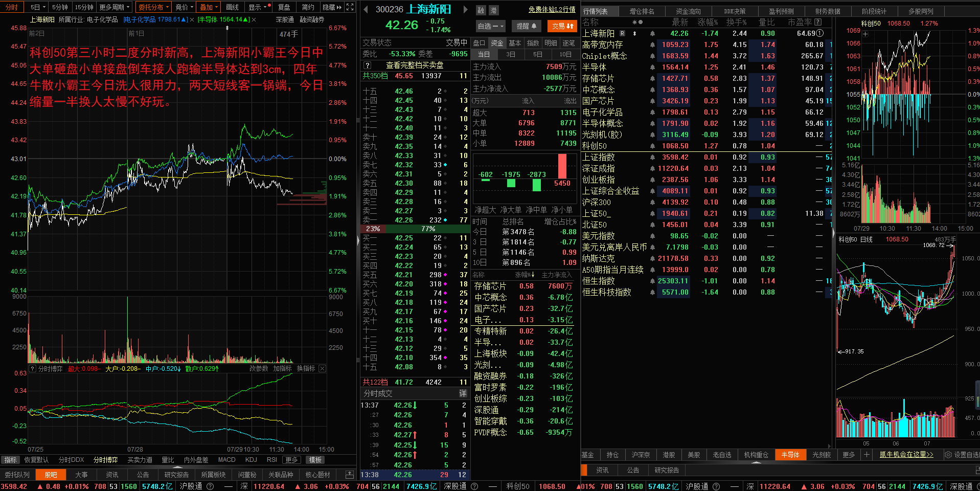Click the alert bell in 上海新阳 row

pos(652,33)
